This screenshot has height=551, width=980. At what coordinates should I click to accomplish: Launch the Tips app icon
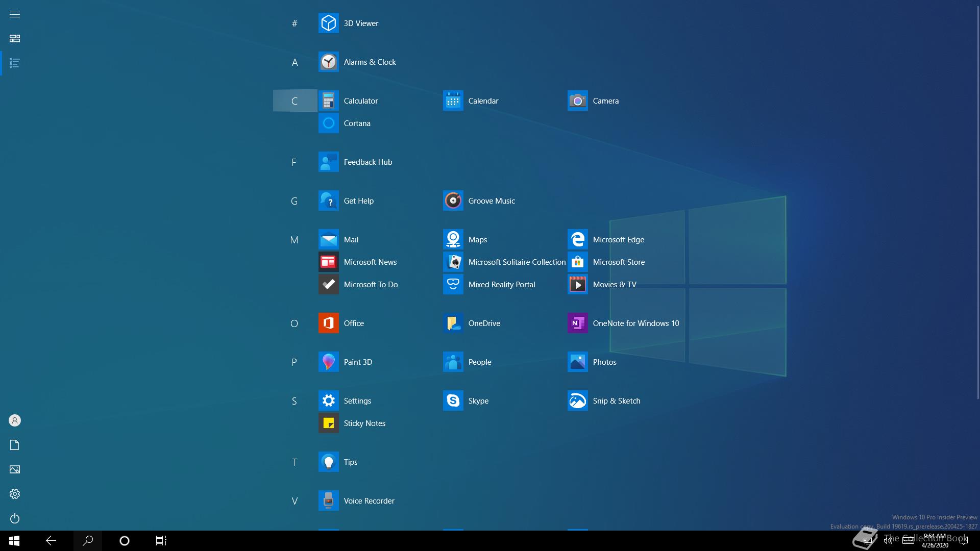point(328,462)
